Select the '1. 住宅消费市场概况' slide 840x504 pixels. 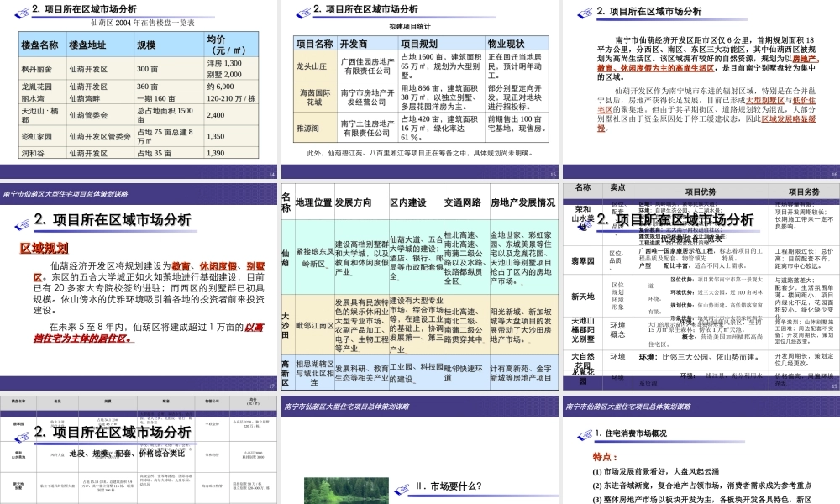(701, 450)
